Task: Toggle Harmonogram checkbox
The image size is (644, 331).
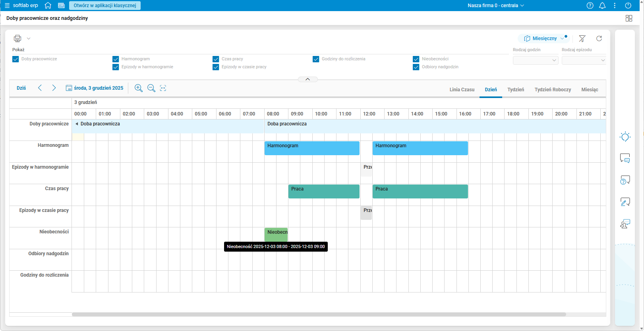Action: tap(116, 59)
